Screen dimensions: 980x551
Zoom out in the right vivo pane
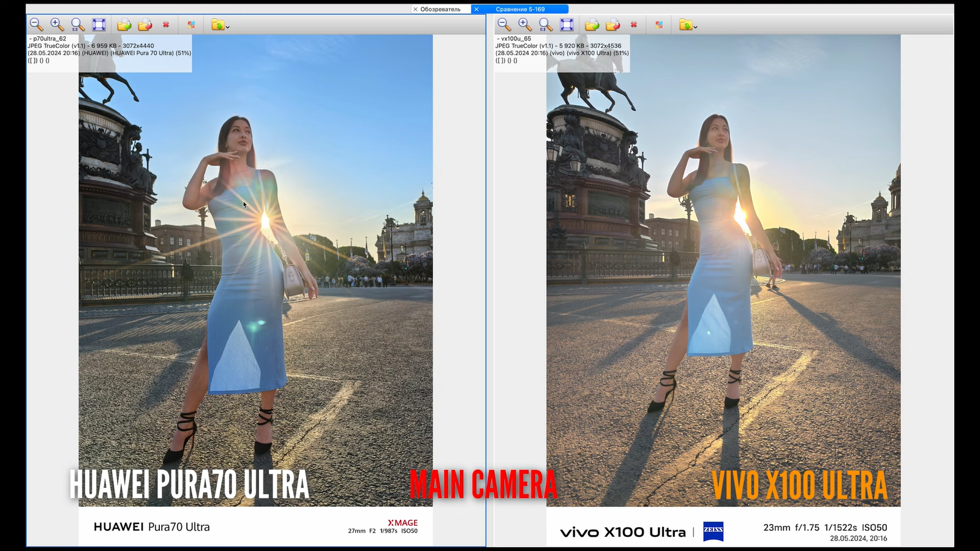click(504, 24)
